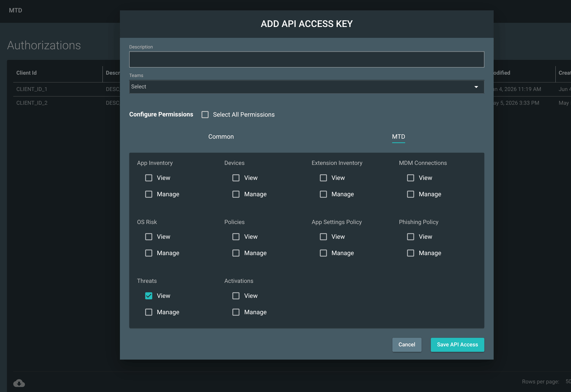Enable App Inventory View permission
571x392 pixels.
tap(149, 178)
